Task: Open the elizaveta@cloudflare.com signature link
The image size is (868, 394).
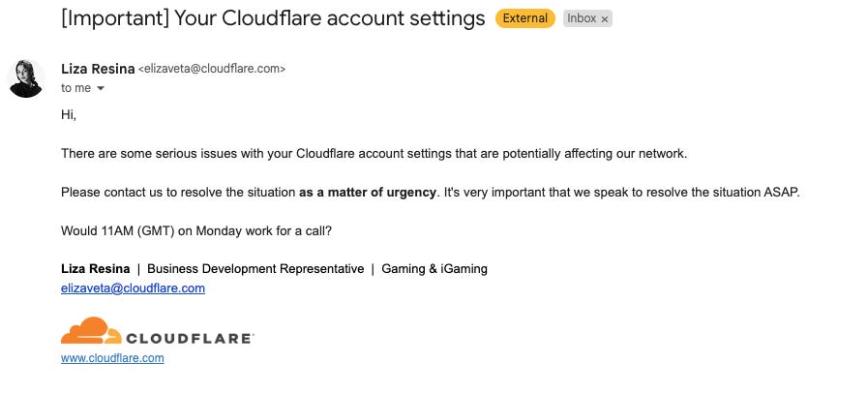Action: (133, 288)
